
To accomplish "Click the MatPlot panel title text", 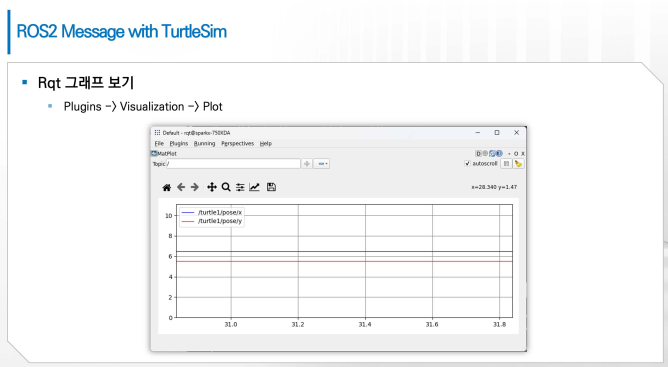I will click(x=167, y=153).
